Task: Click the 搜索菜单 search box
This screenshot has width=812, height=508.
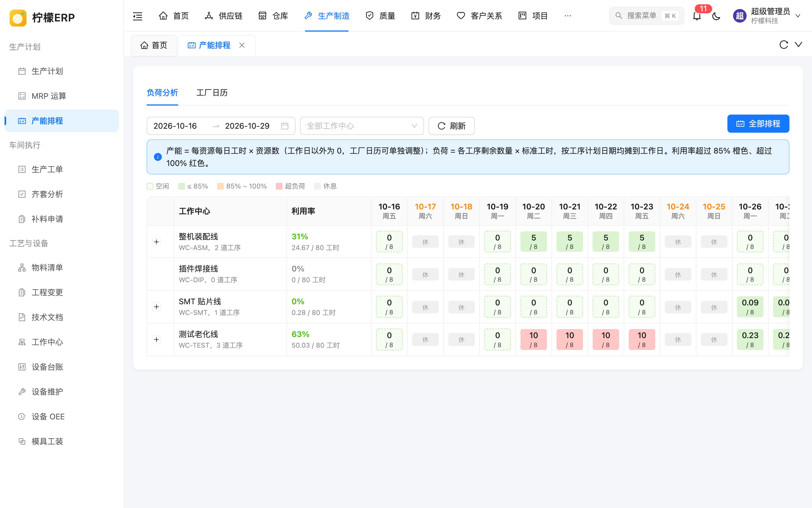Action: 646,16
